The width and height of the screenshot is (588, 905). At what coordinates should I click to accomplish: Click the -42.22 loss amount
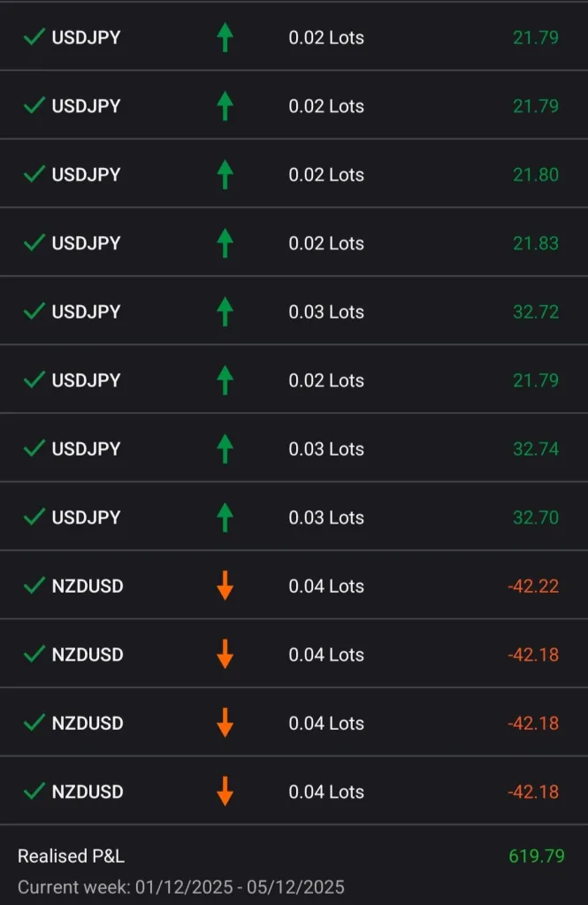[x=532, y=586]
